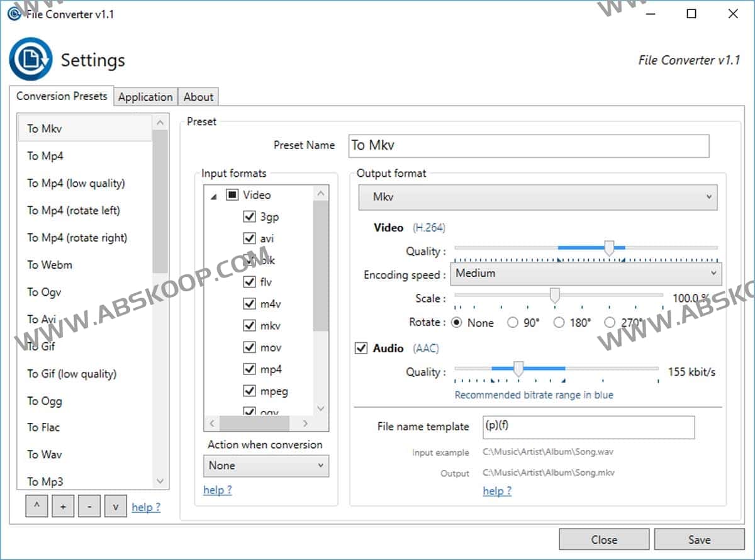Open the About tab
The width and height of the screenshot is (755, 560).
tap(198, 96)
